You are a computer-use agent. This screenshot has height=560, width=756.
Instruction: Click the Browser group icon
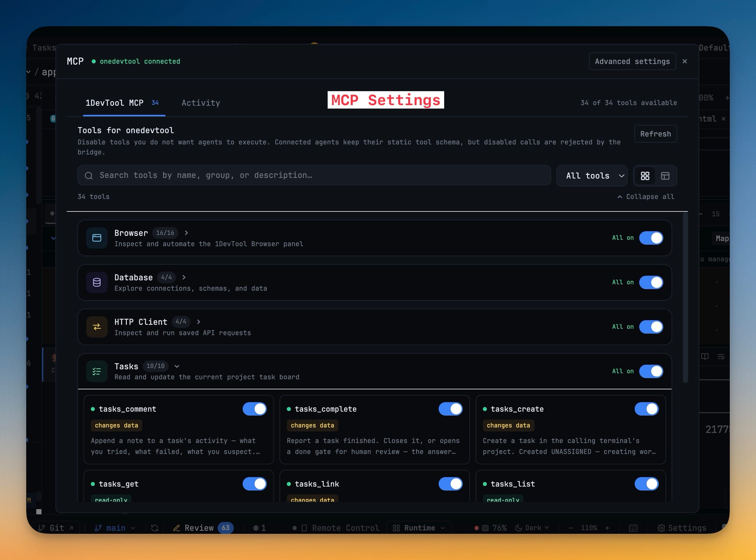pos(97,238)
